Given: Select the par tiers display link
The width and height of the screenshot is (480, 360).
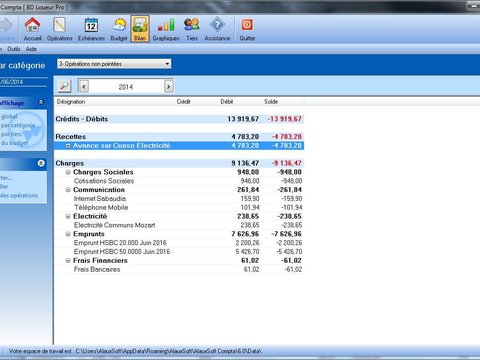Looking at the screenshot, I should tap(11, 134).
